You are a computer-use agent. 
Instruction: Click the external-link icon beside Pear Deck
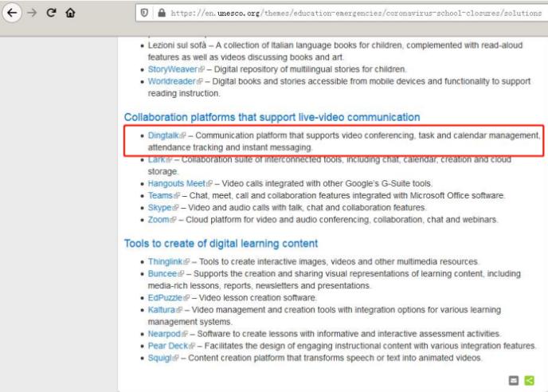[x=191, y=347]
